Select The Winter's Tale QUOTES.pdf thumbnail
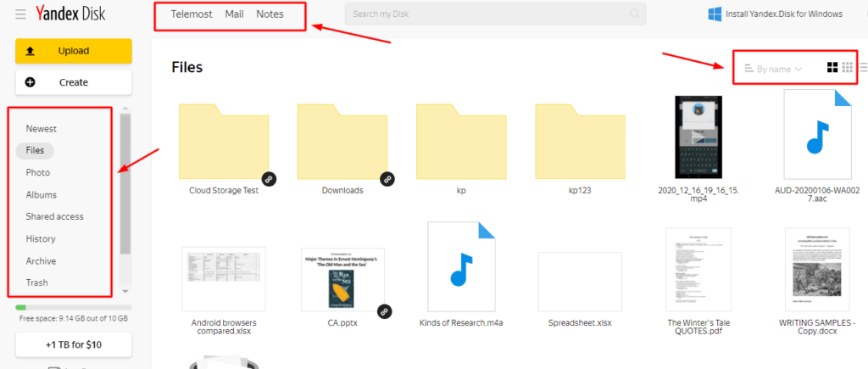 (x=698, y=270)
